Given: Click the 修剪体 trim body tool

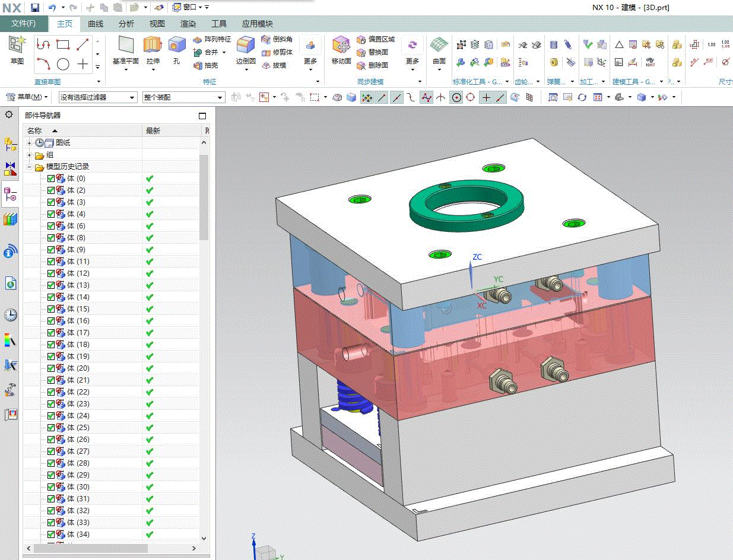Looking at the screenshot, I should click(x=277, y=52).
